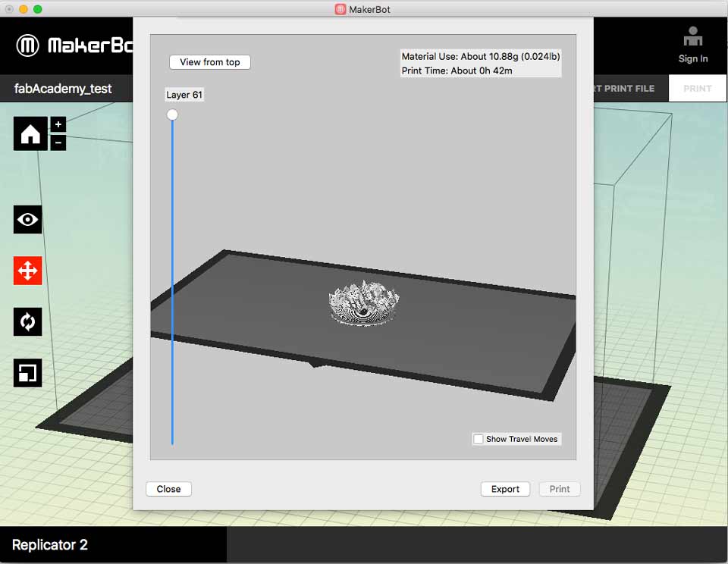Viewport: 728px width, 564px height.
Task: Click the macOS green fullscreen button
Action: 38,9
